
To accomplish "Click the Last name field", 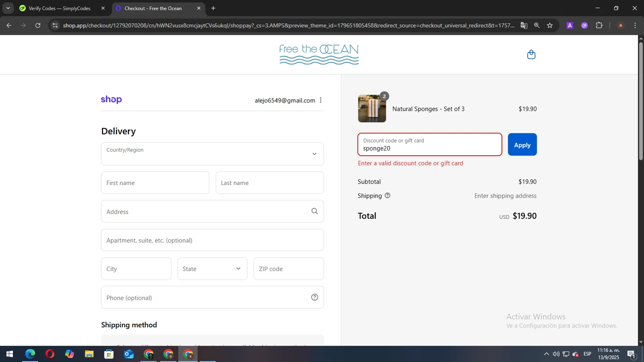I will 270,183.
